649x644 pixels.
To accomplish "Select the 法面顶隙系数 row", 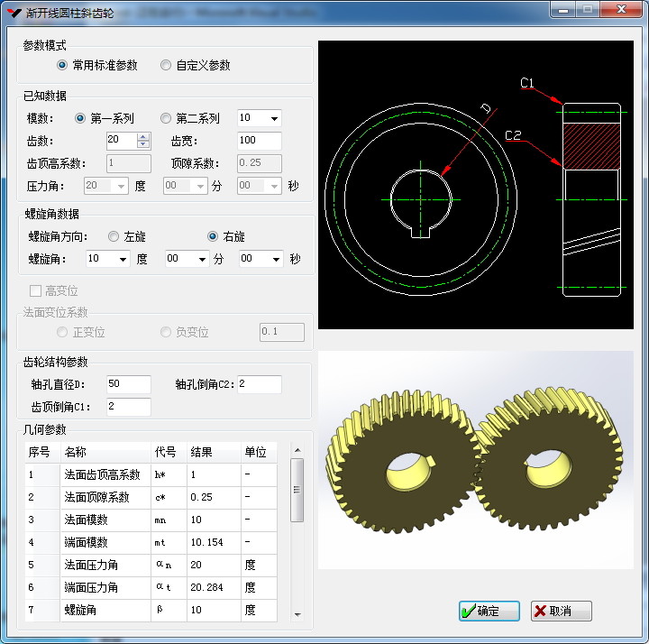I will click(x=151, y=497).
